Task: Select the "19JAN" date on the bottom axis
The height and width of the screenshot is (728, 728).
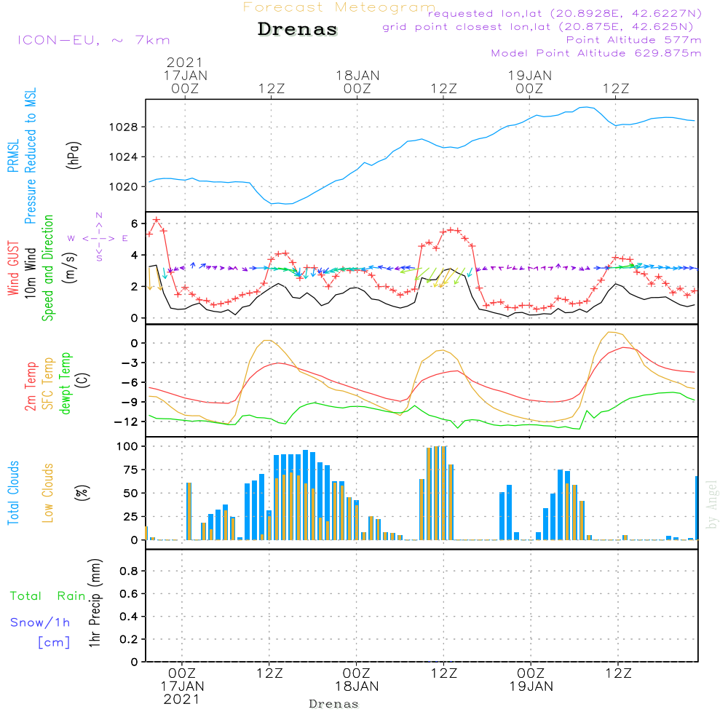Action: [x=531, y=687]
